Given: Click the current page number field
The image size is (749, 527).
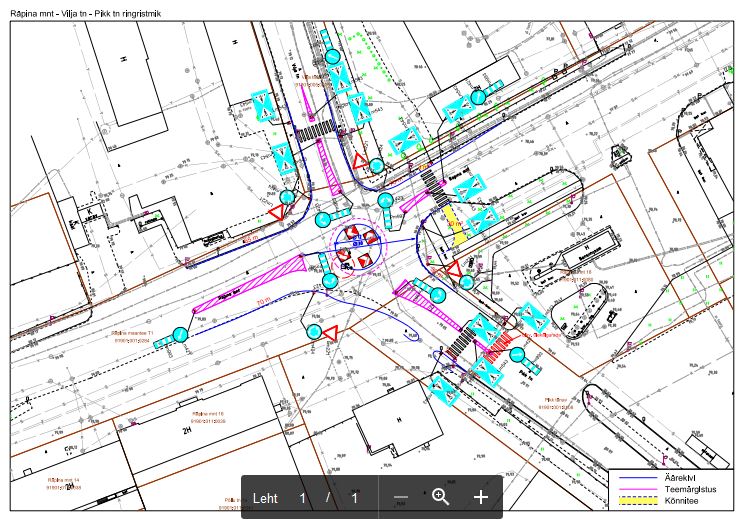Looking at the screenshot, I should pyautogui.click(x=302, y=498).
